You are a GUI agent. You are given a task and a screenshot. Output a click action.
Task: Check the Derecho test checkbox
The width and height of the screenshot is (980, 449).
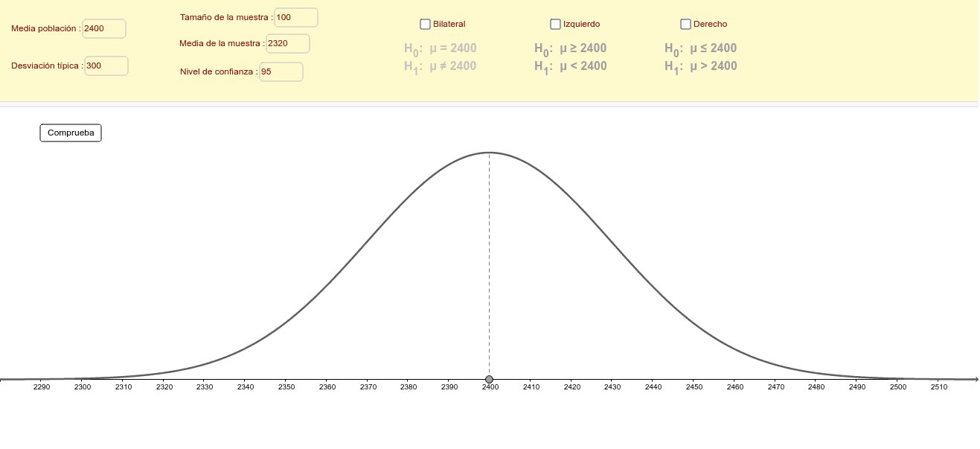tap(685, 24)
